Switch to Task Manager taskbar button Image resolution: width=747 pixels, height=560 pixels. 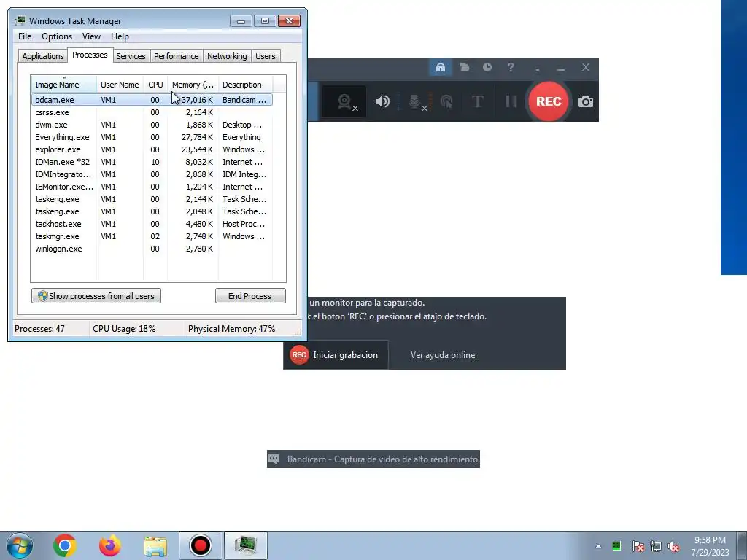click(246, 545)
